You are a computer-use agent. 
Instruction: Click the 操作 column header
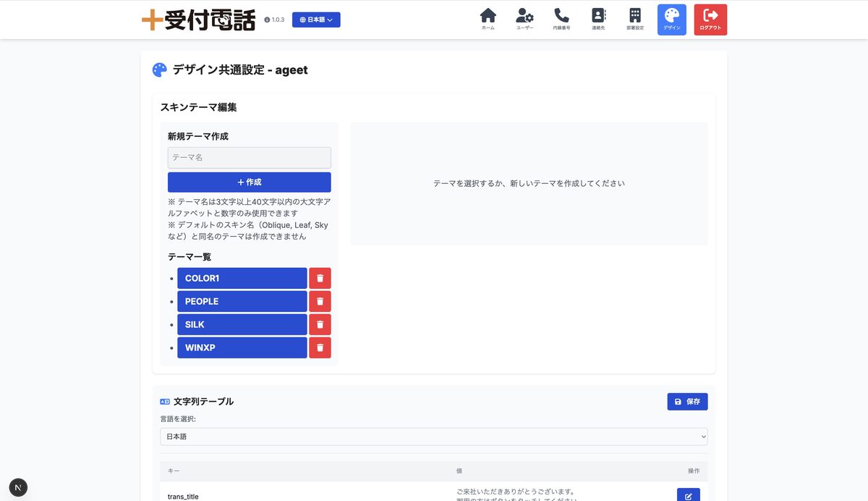click(x=694, y=471)
